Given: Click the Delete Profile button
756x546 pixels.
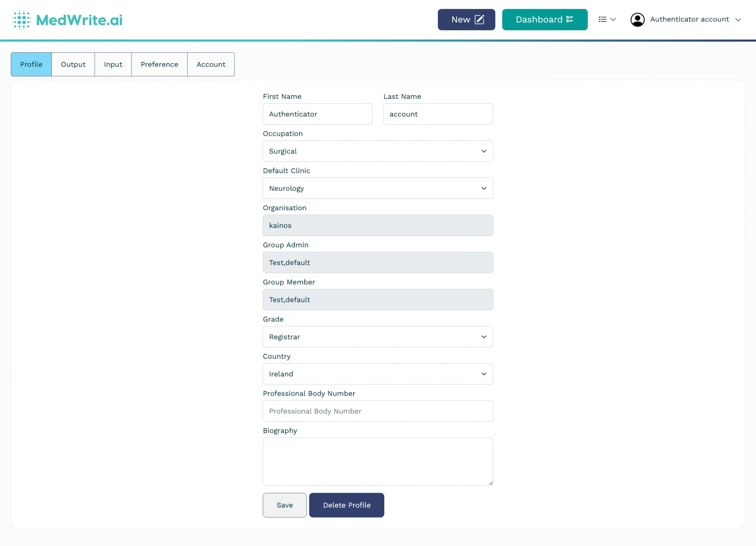Looking at the screenshot, I should (346, 505).
